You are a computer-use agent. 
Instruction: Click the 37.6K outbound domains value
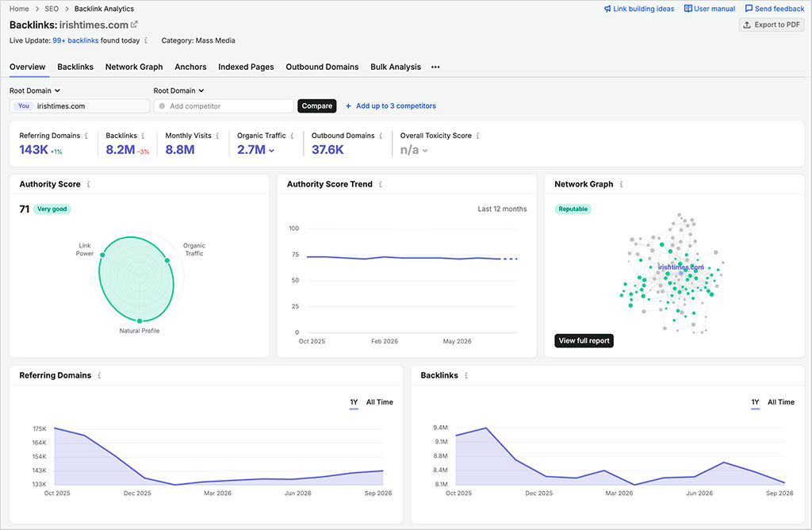(x=327, y=150)
